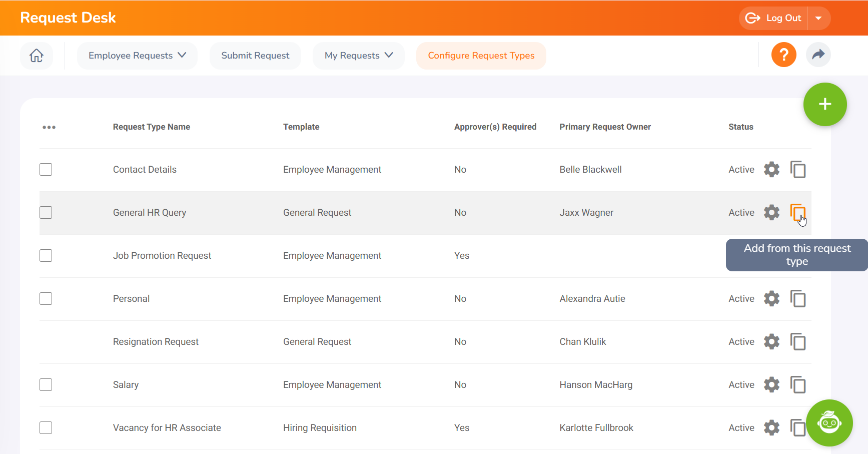This screenshot has width=868, height=454.
Task: Open the General HR Query request type
Action: pyautogui.click(x=149, y=213)
